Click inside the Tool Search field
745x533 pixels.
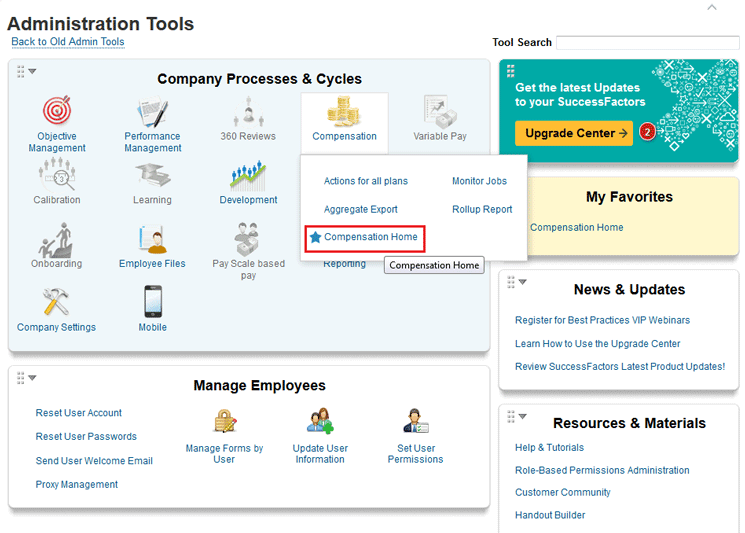tap(647, 43)
